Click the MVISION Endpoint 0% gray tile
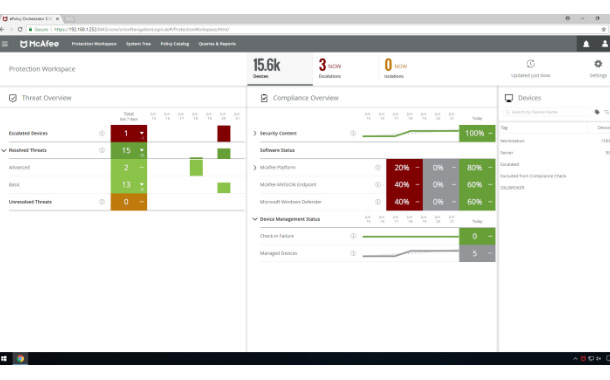Viewport: 610px width, 380px height. tap(441, 185)
